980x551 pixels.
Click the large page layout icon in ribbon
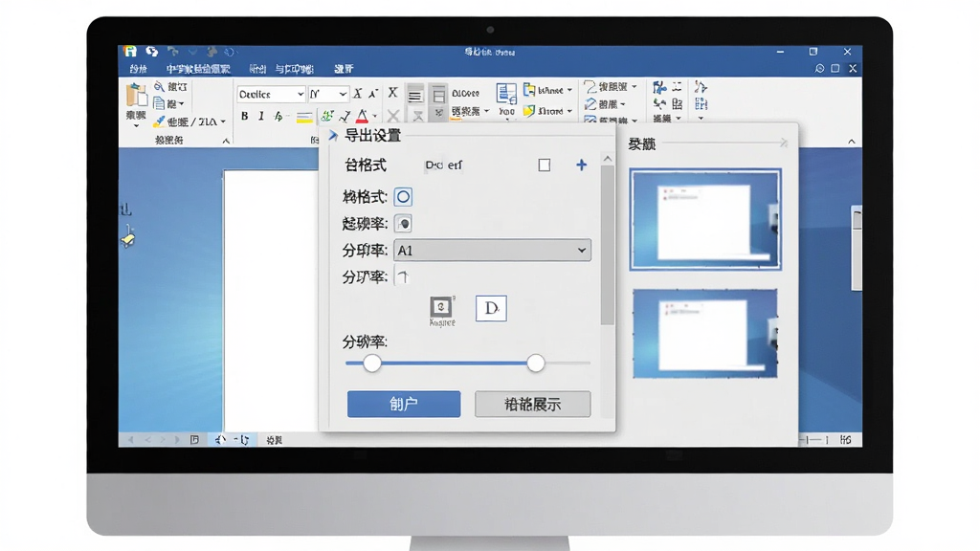pos(505,95)
